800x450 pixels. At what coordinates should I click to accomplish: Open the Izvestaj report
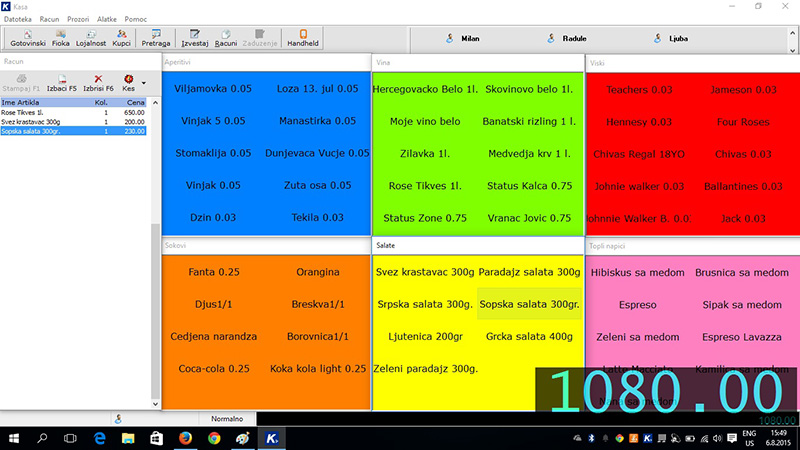(194, 38)
